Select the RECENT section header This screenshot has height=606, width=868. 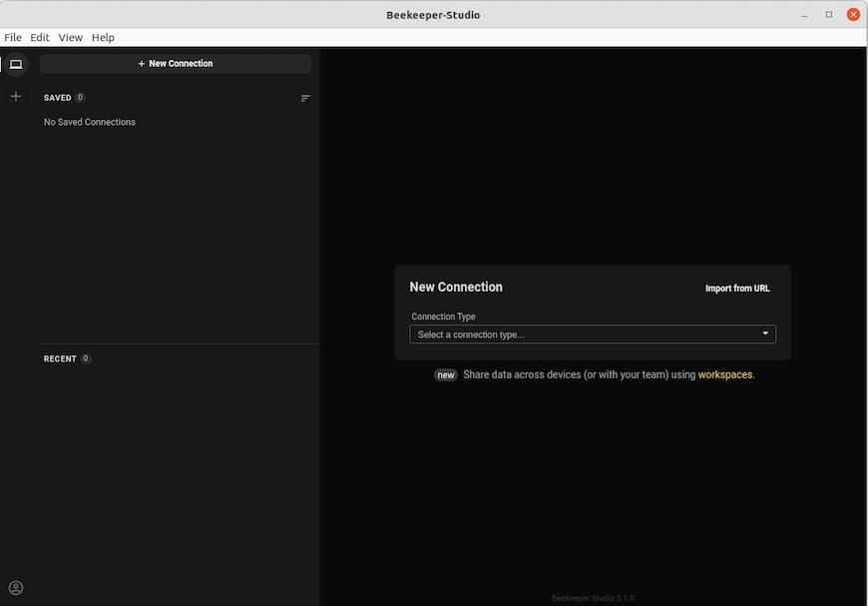click(60, 359)
